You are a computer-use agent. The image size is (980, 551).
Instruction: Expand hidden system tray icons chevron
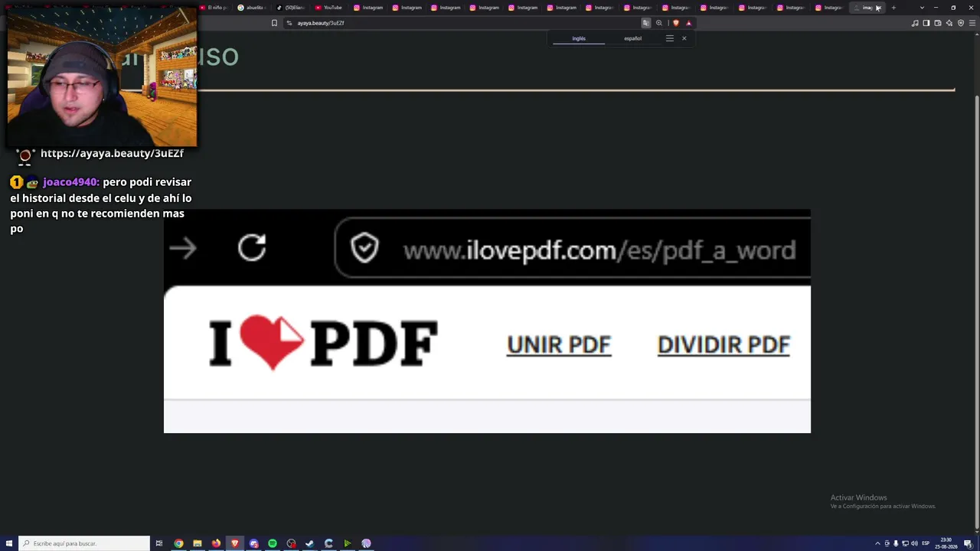(877, 543)
